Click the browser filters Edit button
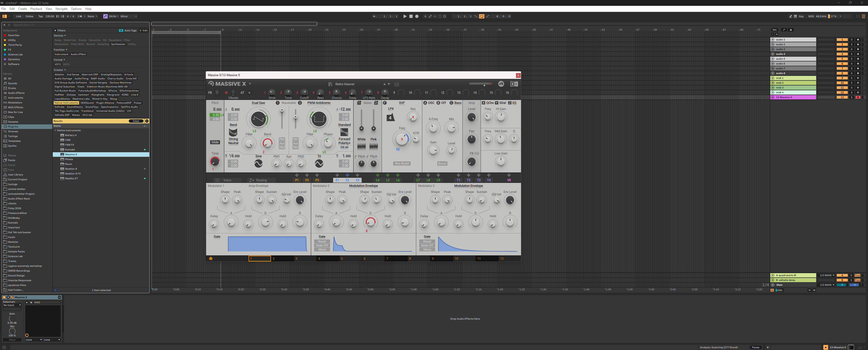This screenshot has height=350, width=868. coord(143,30)
